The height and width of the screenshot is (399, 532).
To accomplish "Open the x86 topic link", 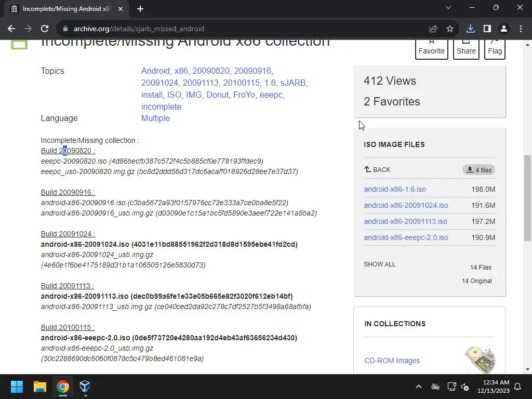I will pyautogui.click(x=181, y=71).
